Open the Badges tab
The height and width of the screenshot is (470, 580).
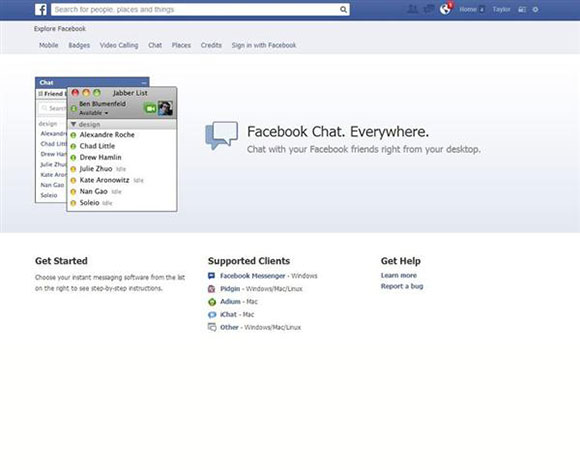79,45
